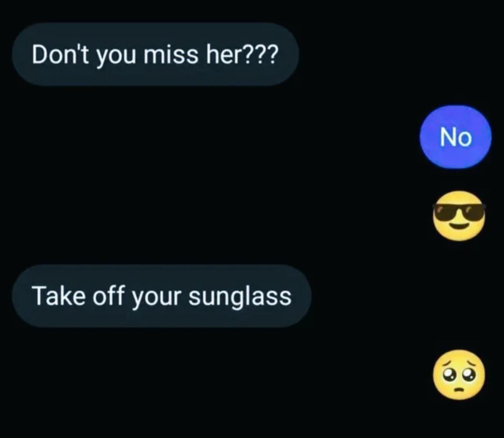
Task: Click the word 'you' in the first message
Action: tap(116, 57)
